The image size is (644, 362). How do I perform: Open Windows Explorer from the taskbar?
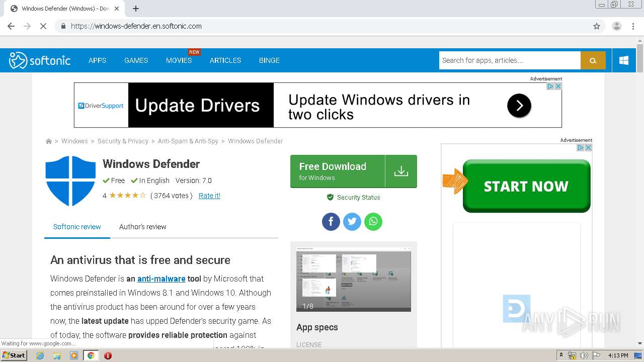pos(57,355)
